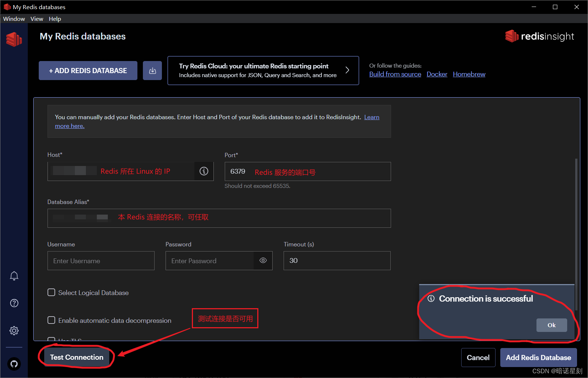Click 'Should not exceed 65535.' hint text

[257, 186]
